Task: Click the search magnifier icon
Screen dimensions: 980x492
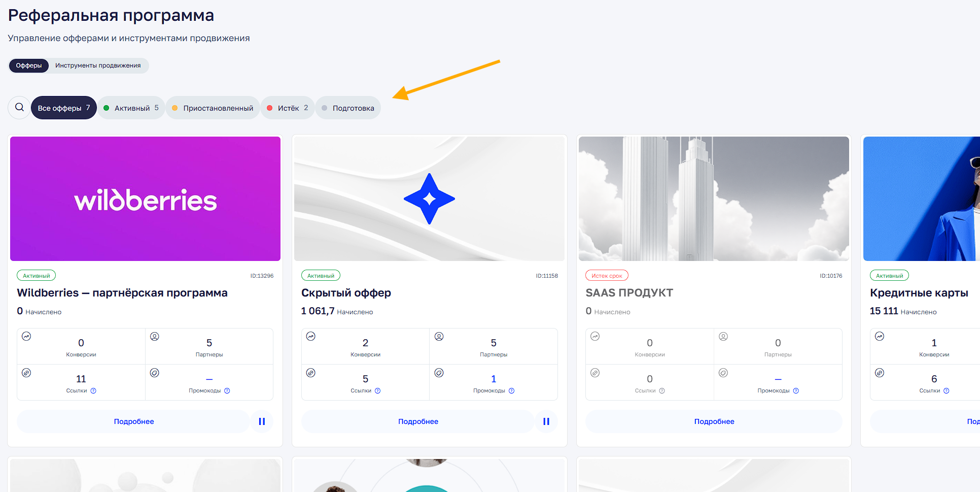Action: pyautogui.click(x=19, y=108)
